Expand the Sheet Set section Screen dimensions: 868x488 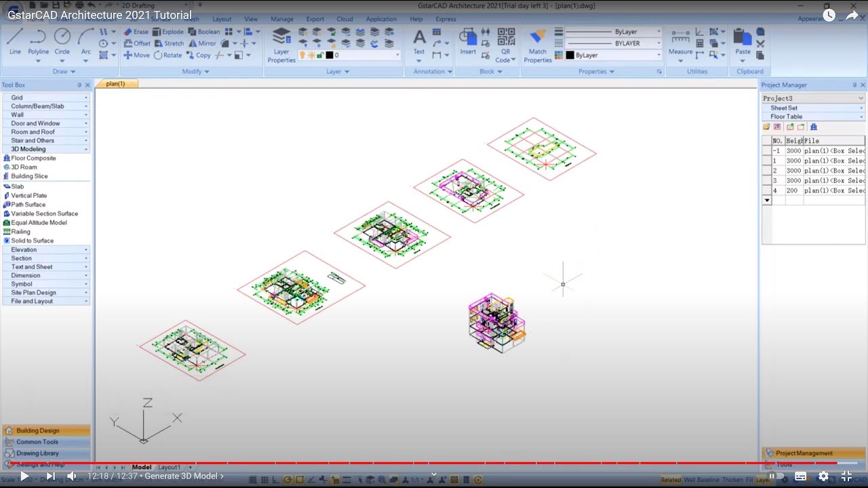click(813, 108)
